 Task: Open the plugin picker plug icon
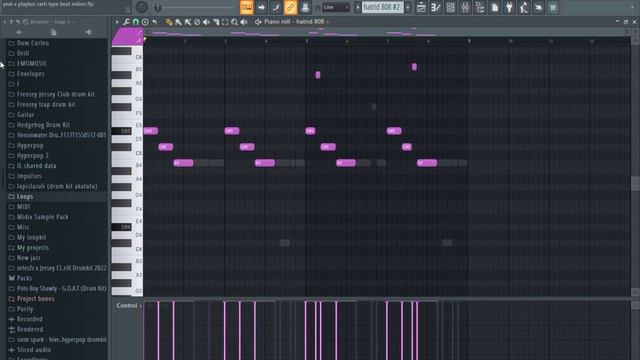[x=509, y=7]
